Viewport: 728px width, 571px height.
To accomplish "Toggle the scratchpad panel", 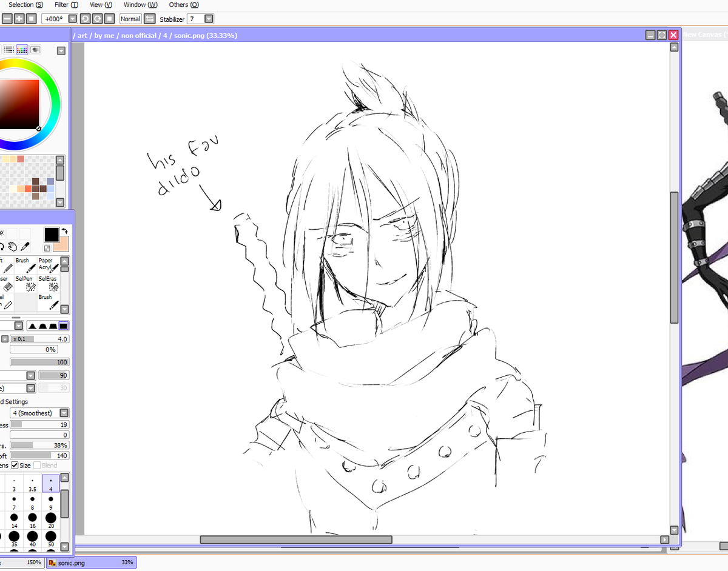I will (x=35, y=50).
